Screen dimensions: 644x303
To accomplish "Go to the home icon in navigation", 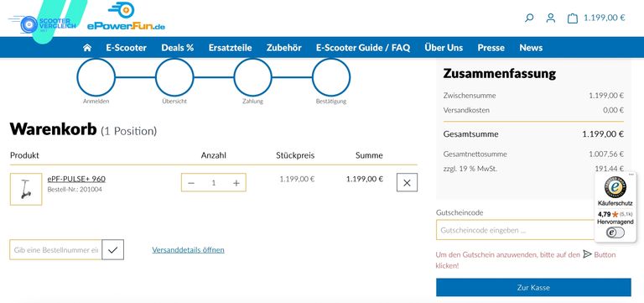I will (x=87, y=48).
